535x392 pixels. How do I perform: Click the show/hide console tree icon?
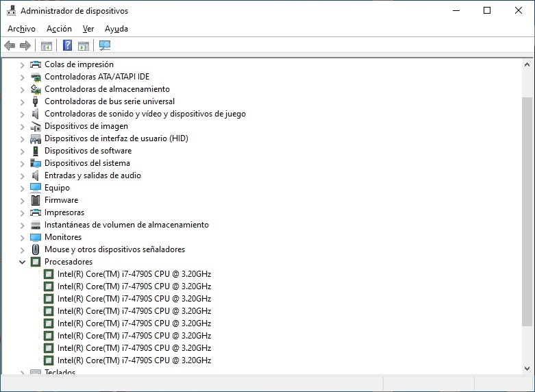[46, 46]
